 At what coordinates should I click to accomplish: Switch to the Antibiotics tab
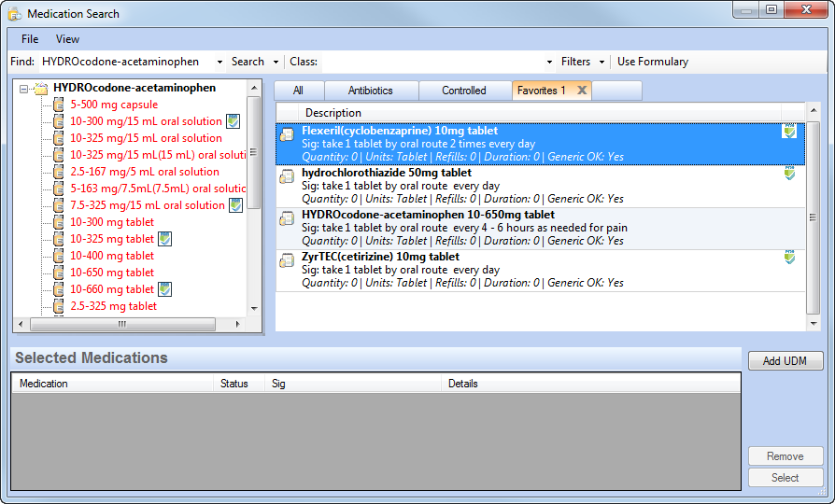click(371, 91)
